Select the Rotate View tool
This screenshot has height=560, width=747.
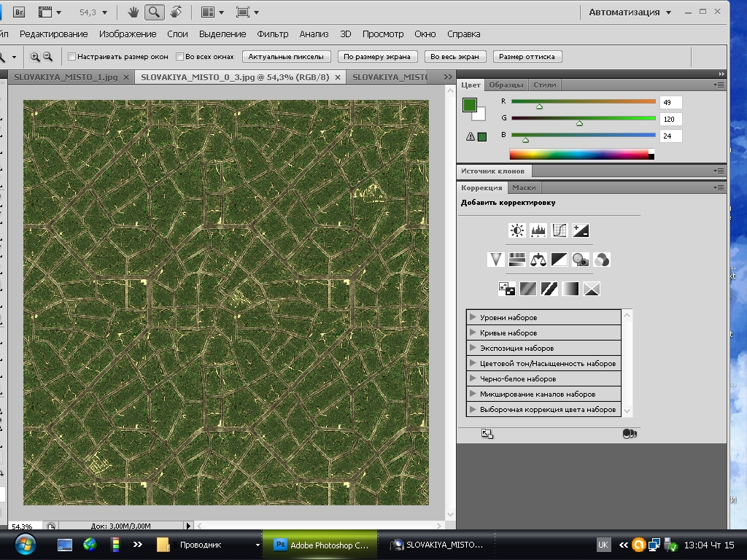(176, 12)
